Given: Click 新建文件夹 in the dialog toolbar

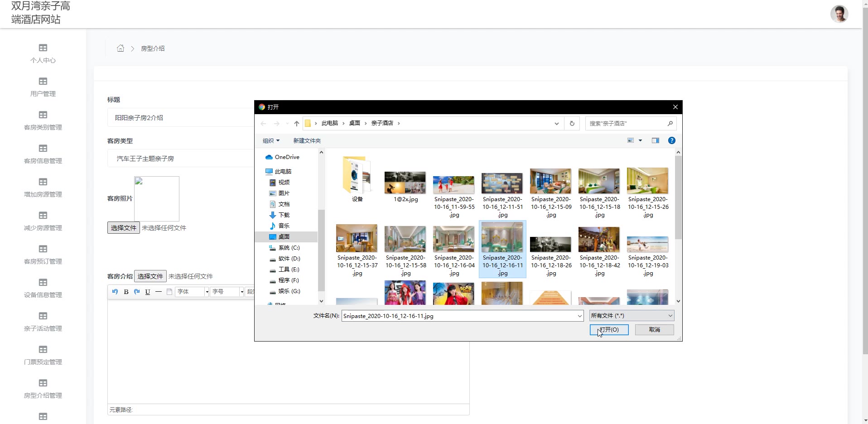Looking at the screenshot, I should pos(307,141).
